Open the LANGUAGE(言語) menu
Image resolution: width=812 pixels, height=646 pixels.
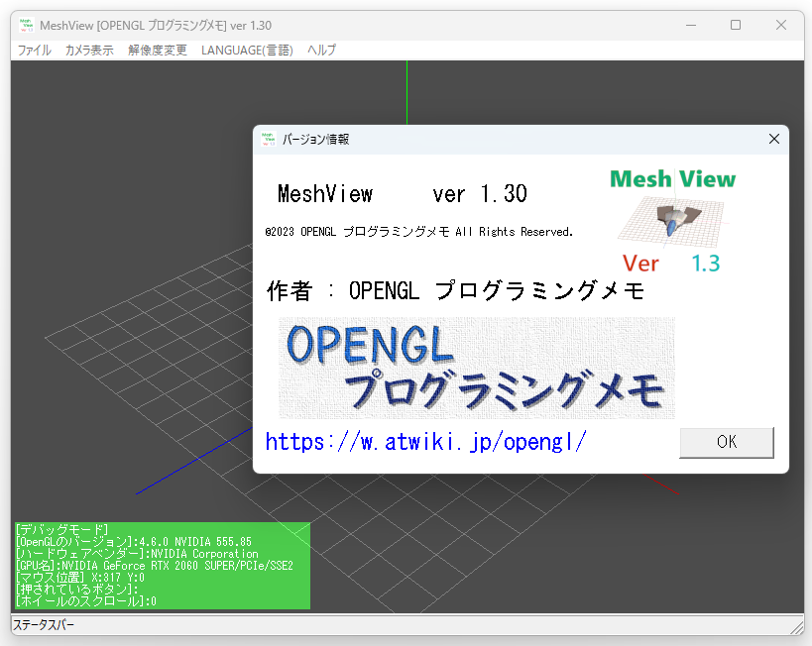pos(247,51)
